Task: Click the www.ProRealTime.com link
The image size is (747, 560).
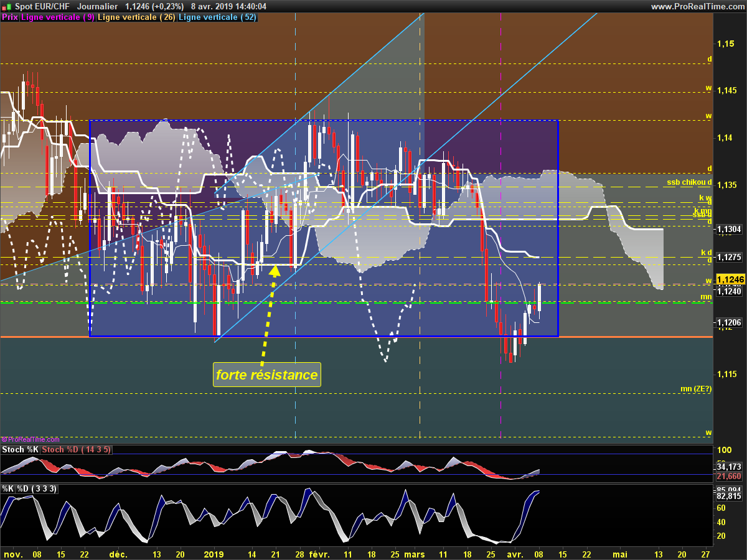Action: pos(697,6)
